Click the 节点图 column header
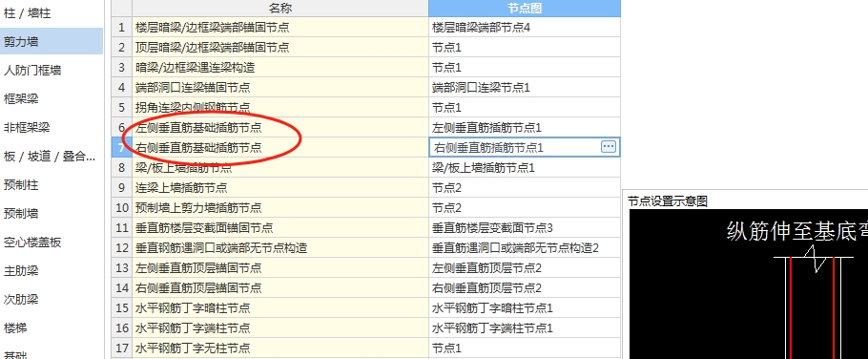 [x=525, y=8]
